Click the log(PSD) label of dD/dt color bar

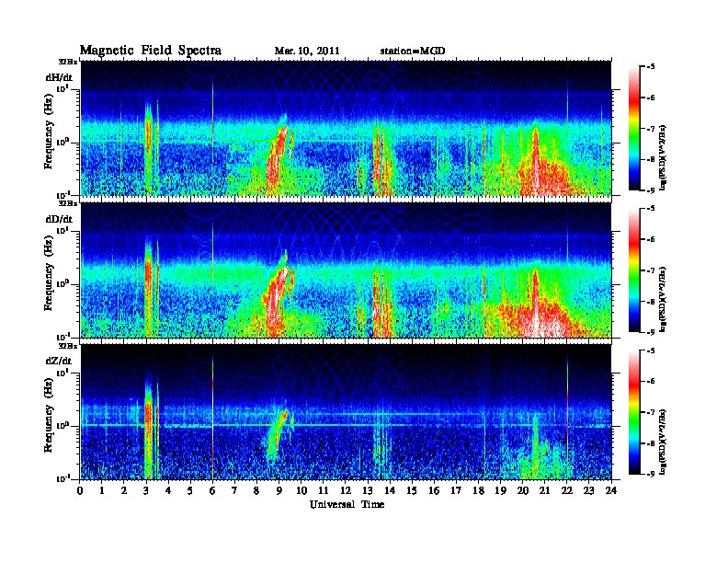tap(663, 300)
